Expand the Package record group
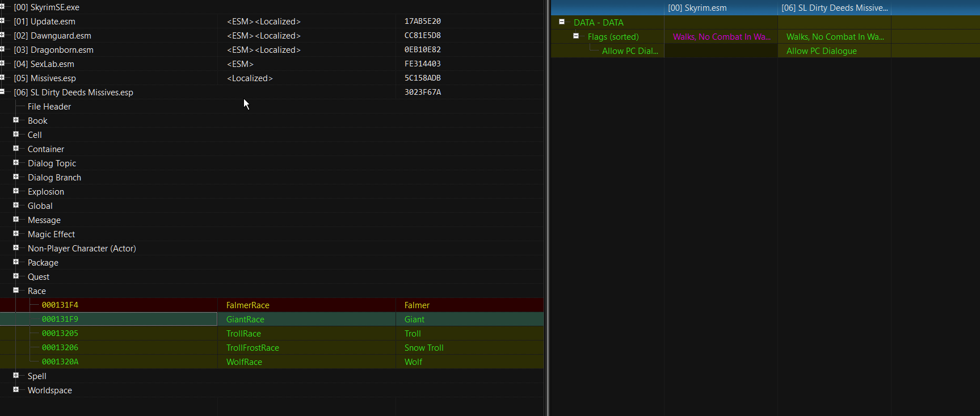 pos(16,262)
